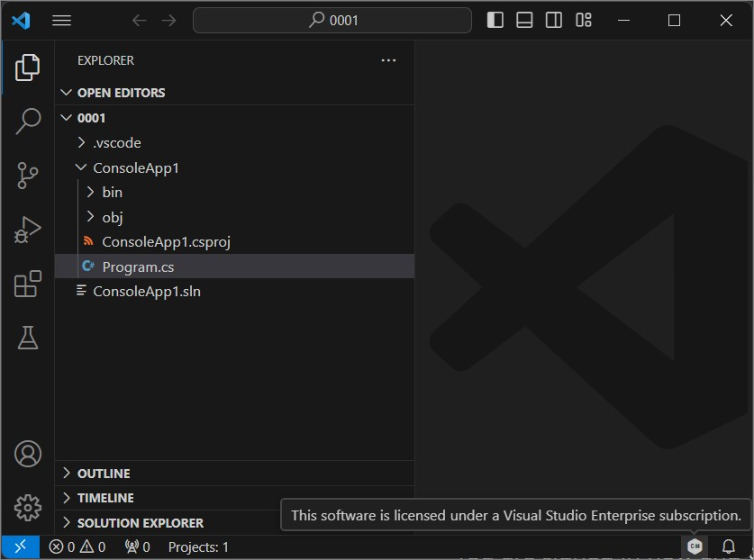Toggle the secondary side bar layout button
754x560 pixels.
[x=553, y=20]
